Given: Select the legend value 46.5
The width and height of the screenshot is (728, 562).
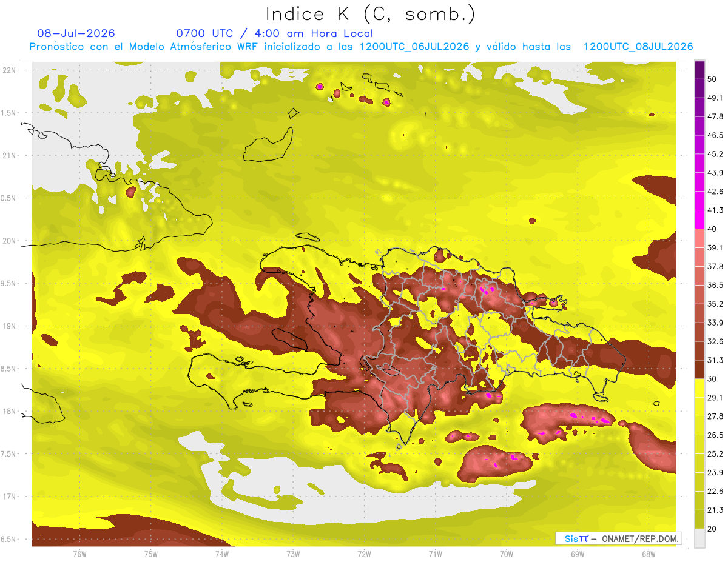Looking at the screenshot, I should 715,135.
